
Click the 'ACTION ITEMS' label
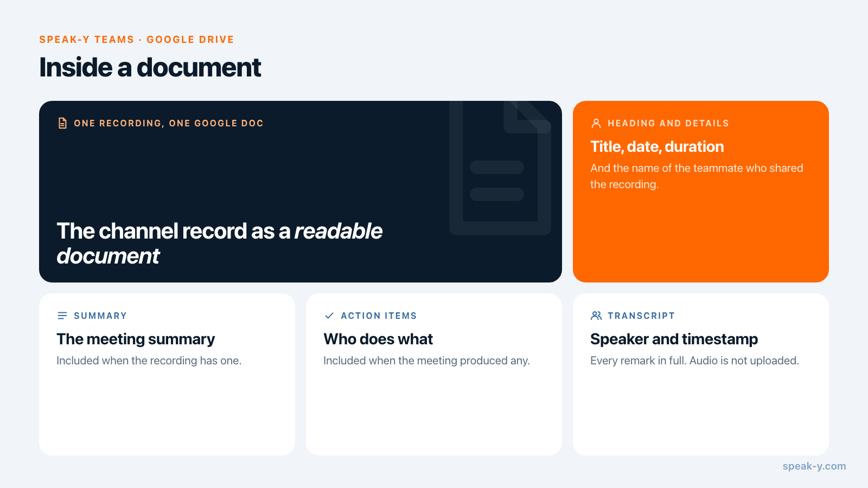379,316
